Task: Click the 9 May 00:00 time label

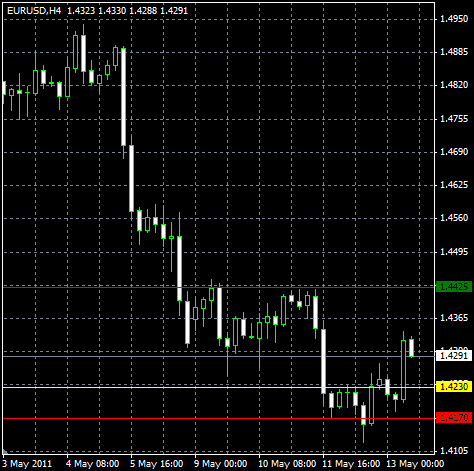Action: pos(220,464)
